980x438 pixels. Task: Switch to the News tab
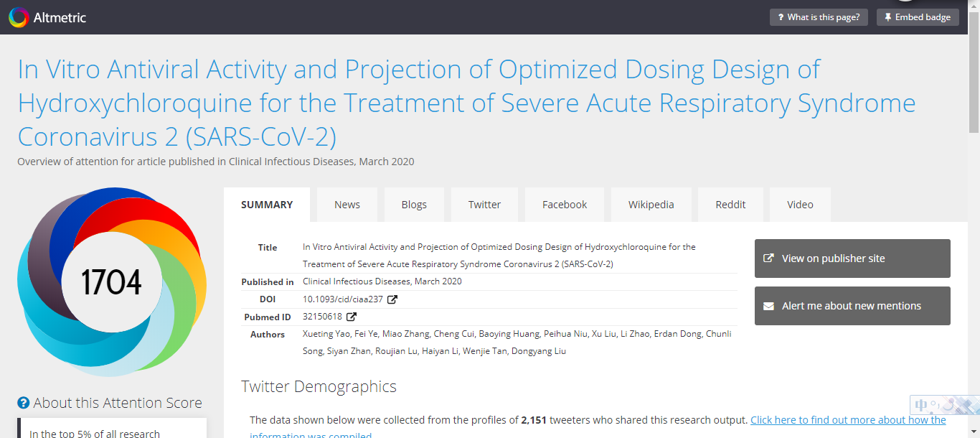[347, 205]
